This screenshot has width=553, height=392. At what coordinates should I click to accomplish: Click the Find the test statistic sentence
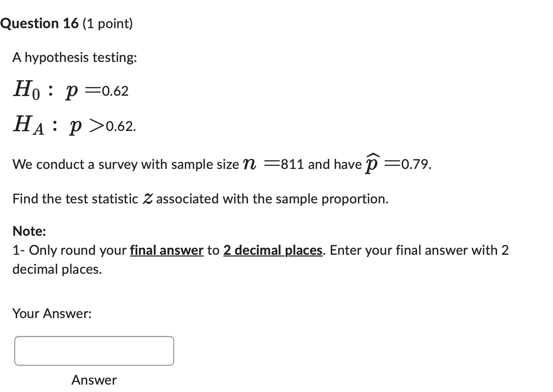[200, 198]
